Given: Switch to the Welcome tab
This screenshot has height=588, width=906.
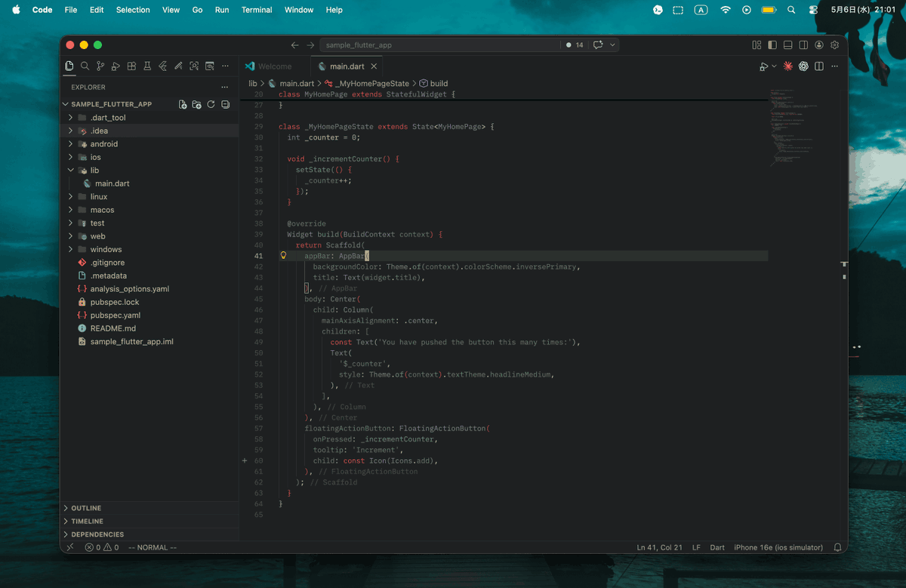Looking at the screenshot, I should pyautogui.click(x=268, y=66).
